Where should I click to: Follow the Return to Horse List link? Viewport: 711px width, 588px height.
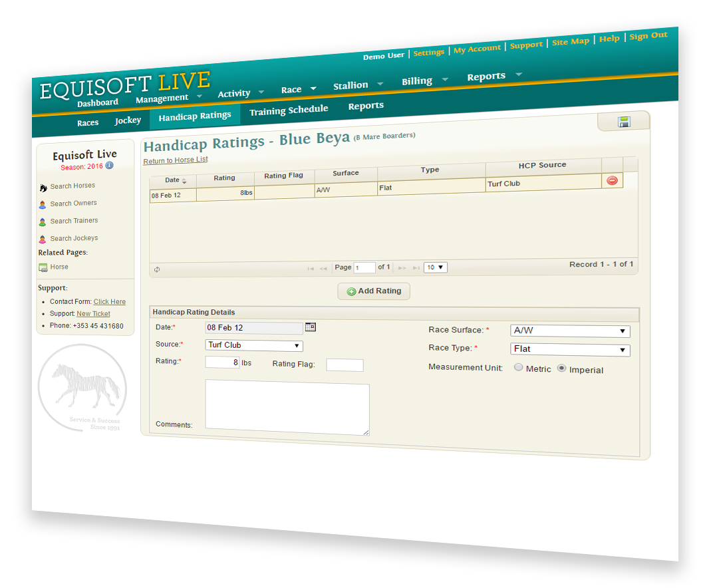click(x=175, y=160)
